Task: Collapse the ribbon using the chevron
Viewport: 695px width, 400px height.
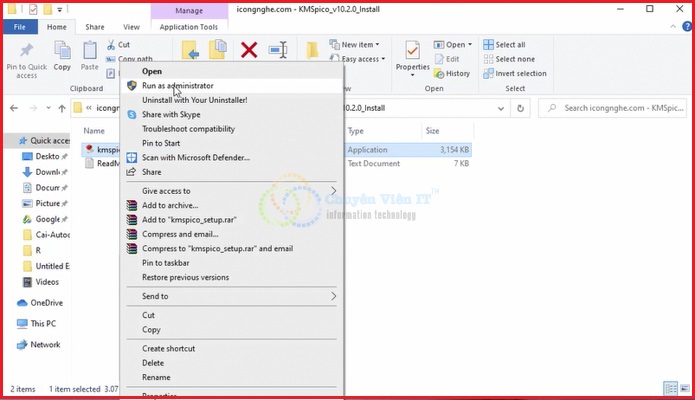Action: pyautogui.click(x=673, y=27)
